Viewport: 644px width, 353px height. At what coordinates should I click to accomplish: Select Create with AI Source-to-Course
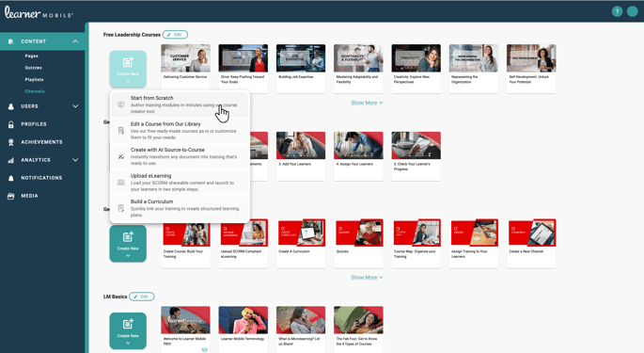pos(180,156)
